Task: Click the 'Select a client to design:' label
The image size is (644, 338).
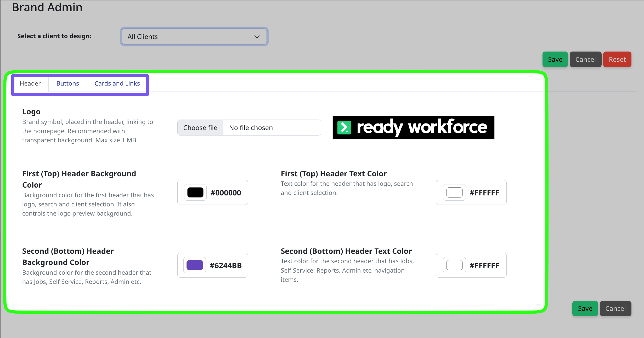Action: coord(54,36)
